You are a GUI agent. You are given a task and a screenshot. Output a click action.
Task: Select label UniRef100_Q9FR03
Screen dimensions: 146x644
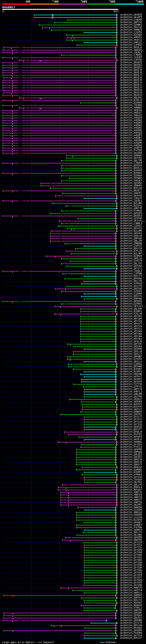click(x=131, y=598)
